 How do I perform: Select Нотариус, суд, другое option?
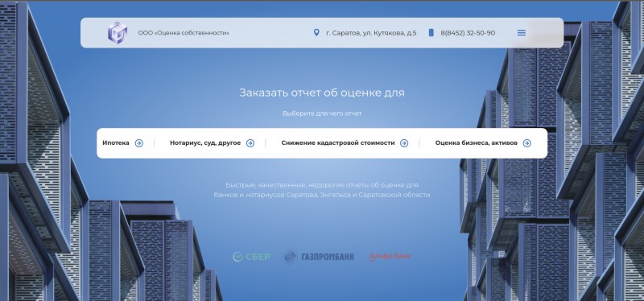(x=205, y=143)
